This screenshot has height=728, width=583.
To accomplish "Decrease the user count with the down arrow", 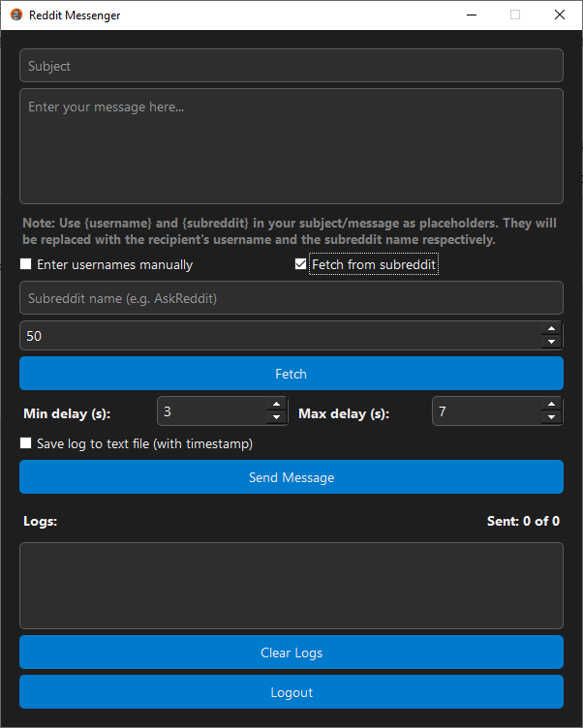I will pyautogui.click(x=551, y=342).
